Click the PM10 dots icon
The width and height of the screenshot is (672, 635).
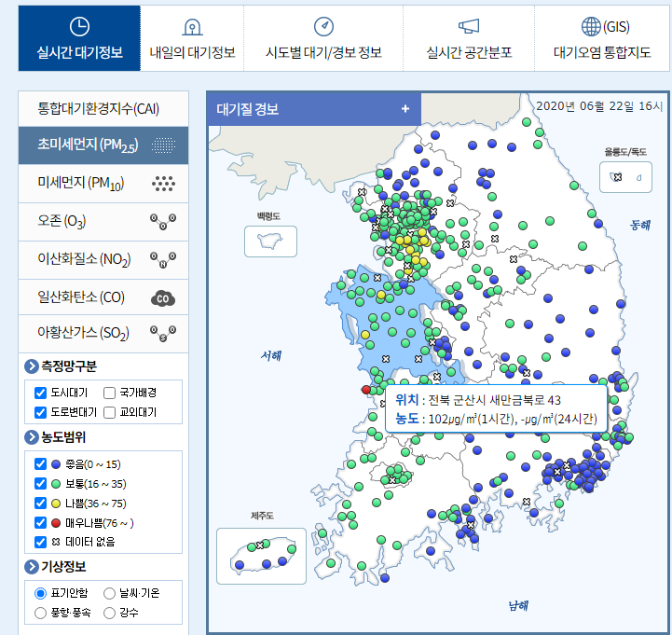(x=163, y=184)
